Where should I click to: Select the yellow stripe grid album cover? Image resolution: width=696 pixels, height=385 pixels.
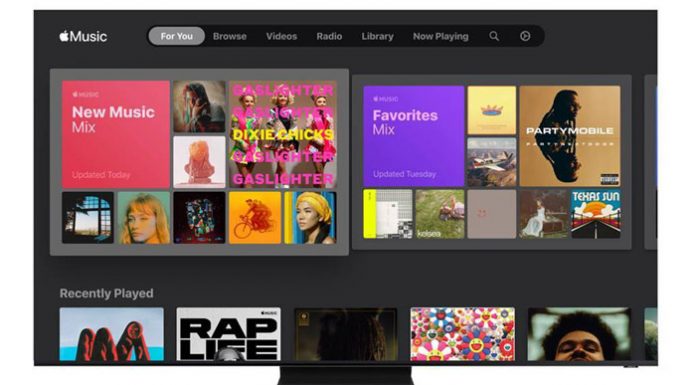pyautogui.click(x=388, y=214)
